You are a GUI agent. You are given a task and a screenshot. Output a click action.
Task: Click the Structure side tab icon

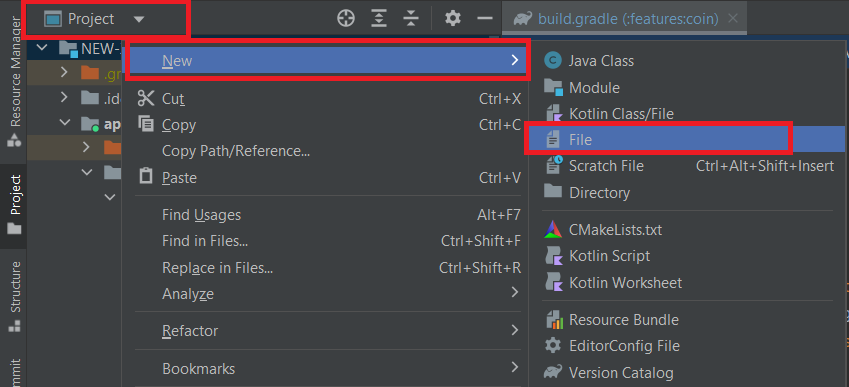[x=15, y=326]
